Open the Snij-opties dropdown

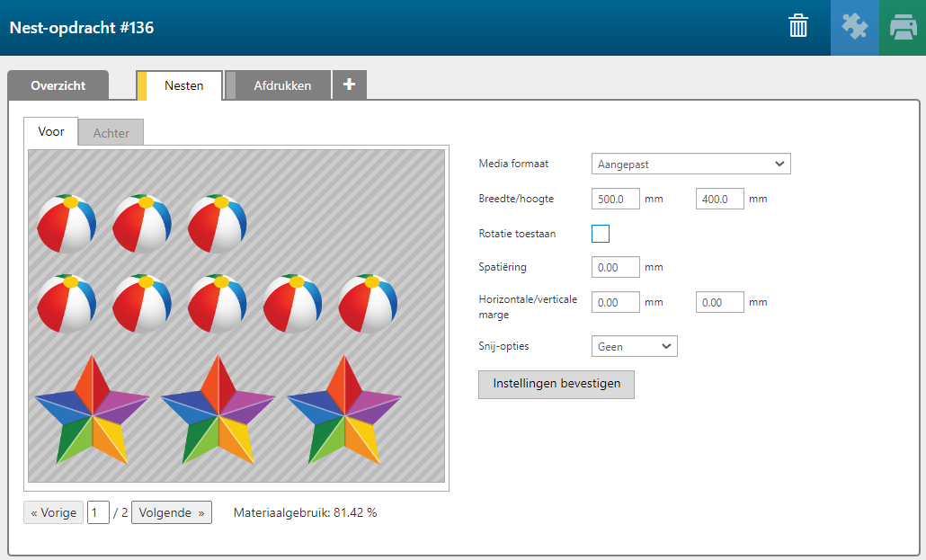click(x=634, y=346)
